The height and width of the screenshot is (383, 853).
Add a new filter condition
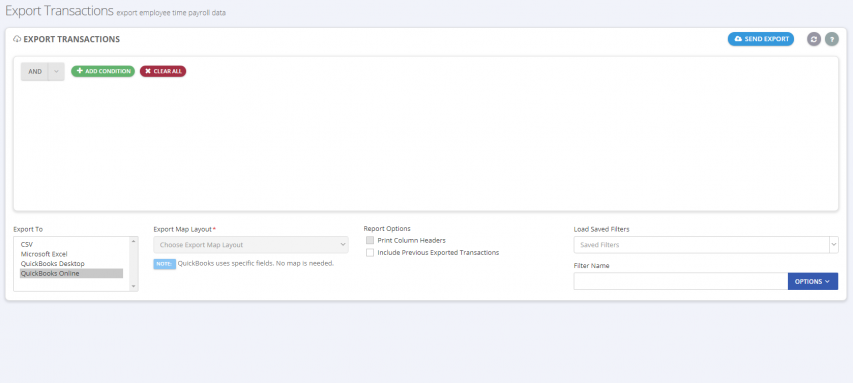(103, 71)
